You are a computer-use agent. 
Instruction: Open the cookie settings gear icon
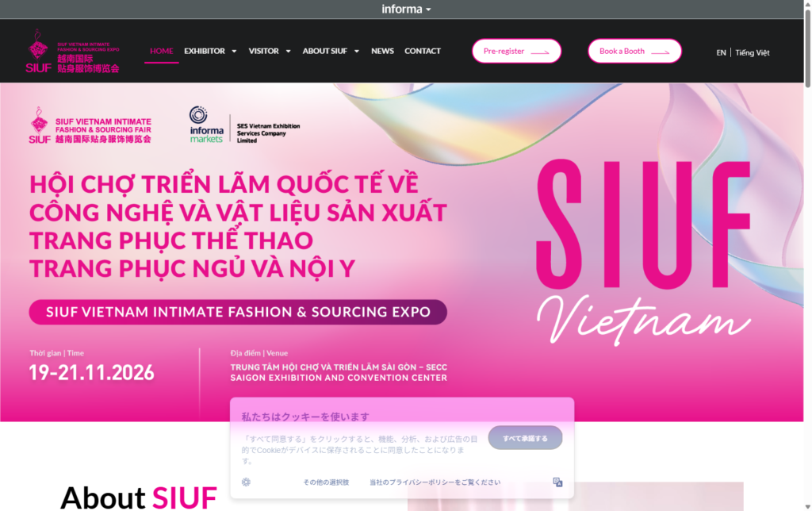click(246, 482)
